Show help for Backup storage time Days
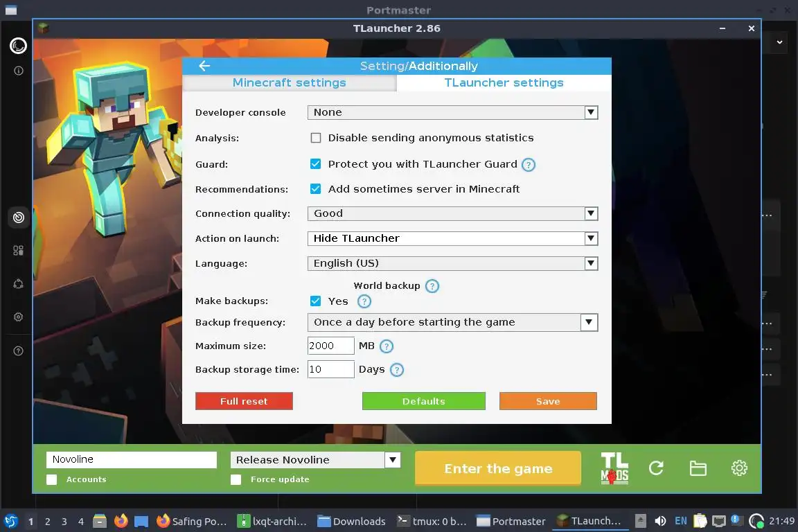 397,370
